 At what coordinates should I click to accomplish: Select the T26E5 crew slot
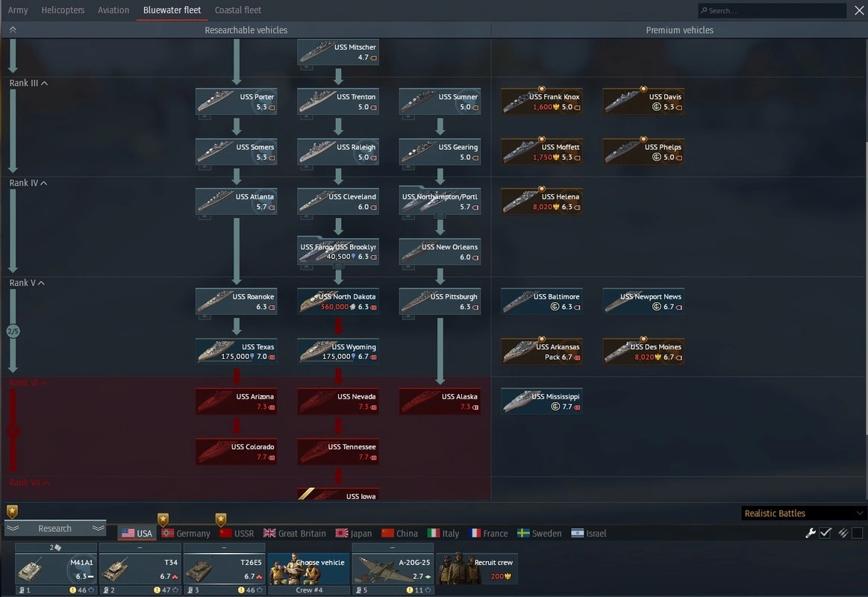point(224,569)
